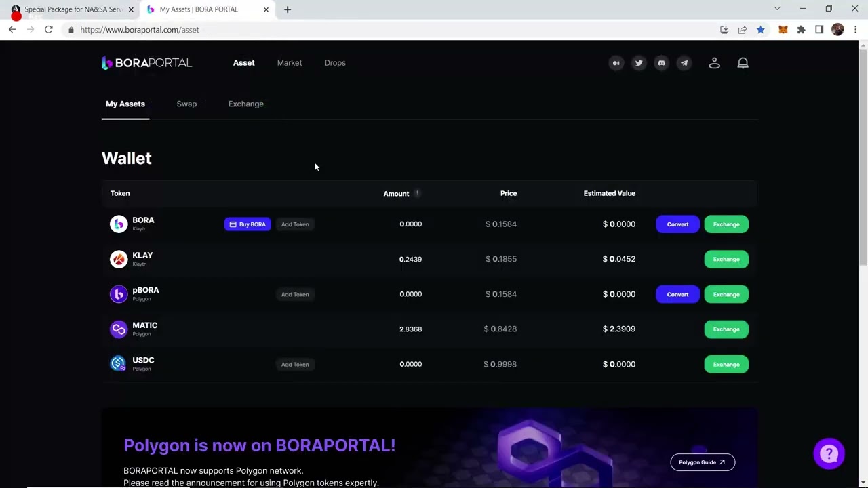
Task: Open the Chrome three-dot menu
Action: click(x=856, y=29)
